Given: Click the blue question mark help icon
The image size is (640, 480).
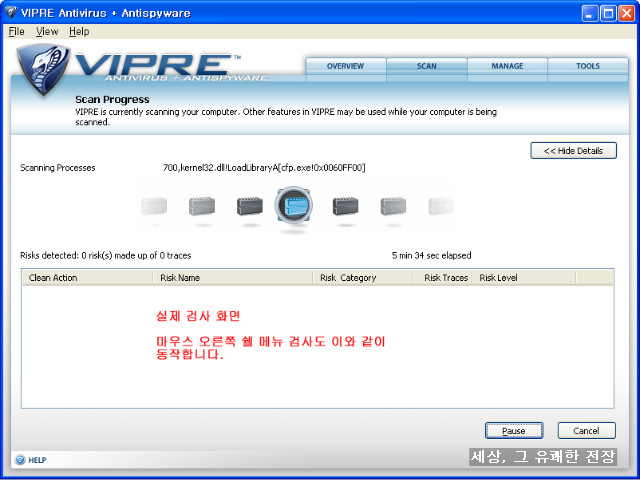Looking at the screenshot, I should 20,460.
